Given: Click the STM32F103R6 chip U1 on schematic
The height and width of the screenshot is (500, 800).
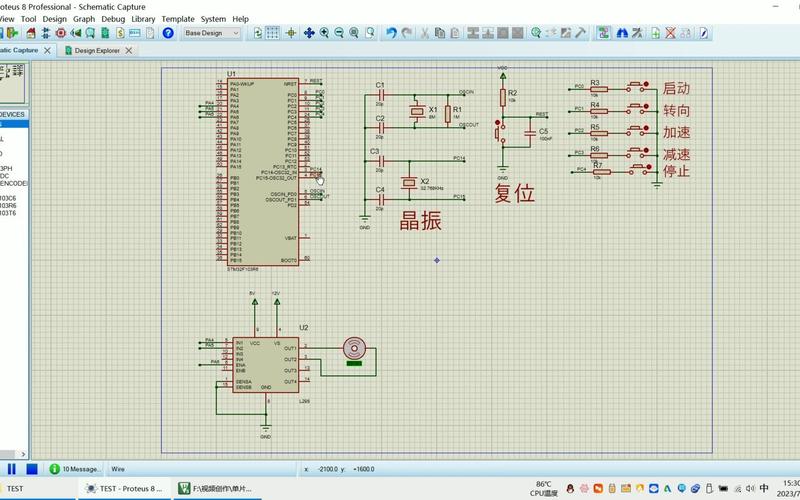Looking at the screenshot, I should 263,170.
